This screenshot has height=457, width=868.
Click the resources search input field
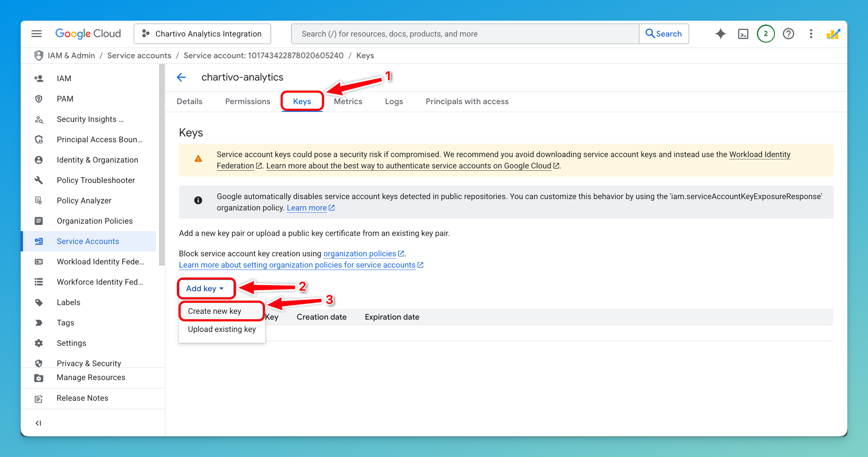coord(455,33)
